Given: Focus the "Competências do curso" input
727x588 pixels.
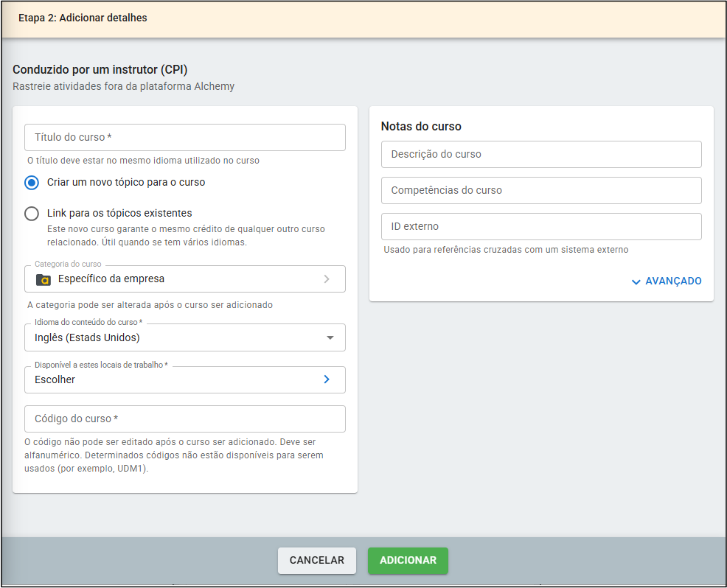Looking at the screenshot, I should click(541, 190).
